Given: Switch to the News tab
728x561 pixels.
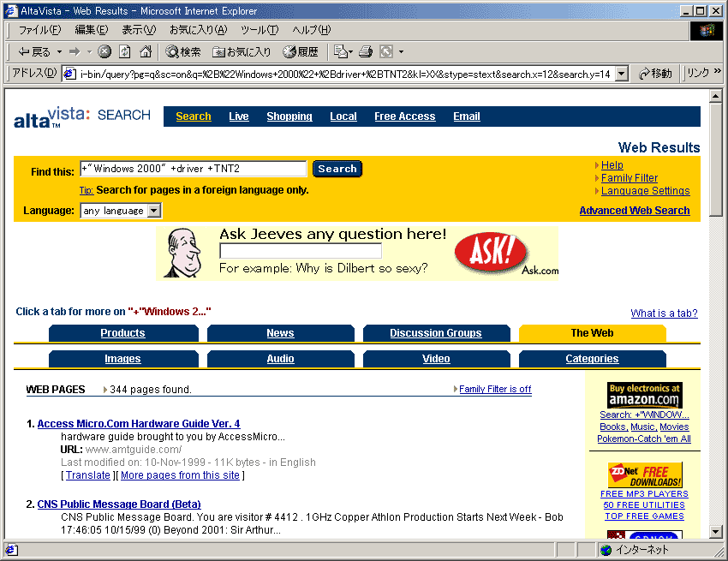Looking at the screenshot, I should point(280,333).
